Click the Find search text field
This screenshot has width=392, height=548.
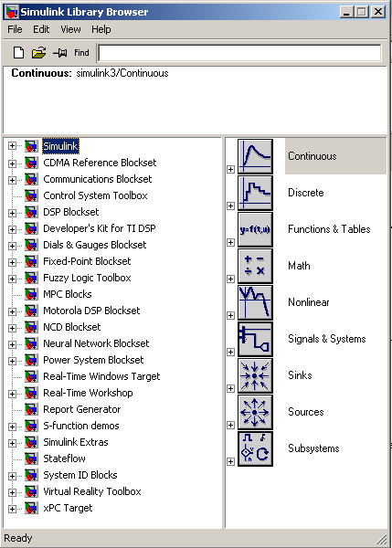click(x=239, y=53)
